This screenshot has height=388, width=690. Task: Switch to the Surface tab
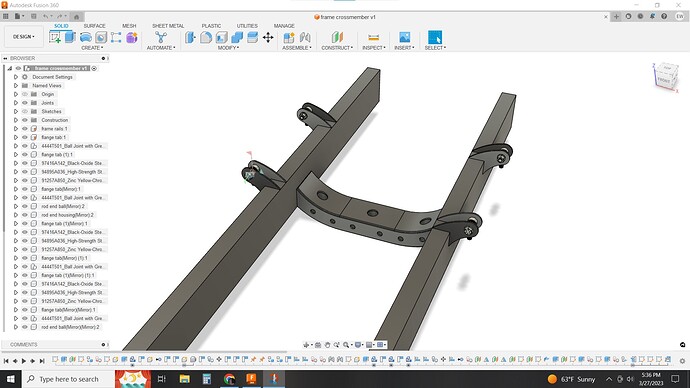coord(94,26)
